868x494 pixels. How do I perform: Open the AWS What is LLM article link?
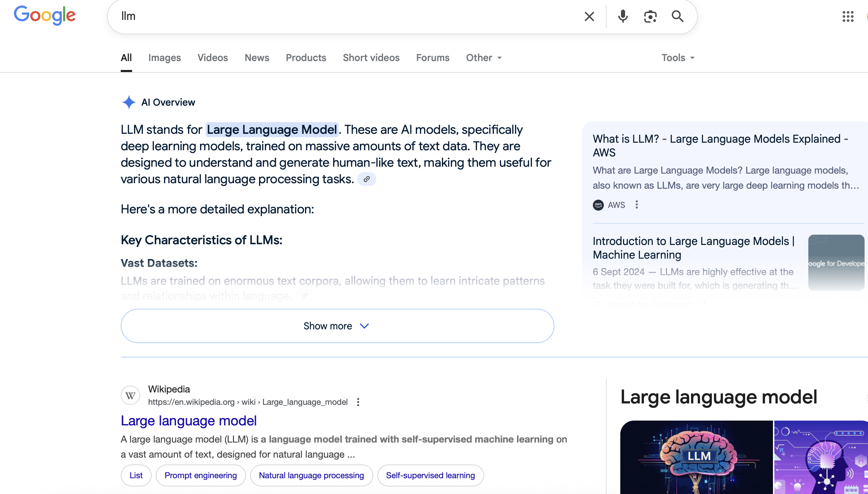720,145
